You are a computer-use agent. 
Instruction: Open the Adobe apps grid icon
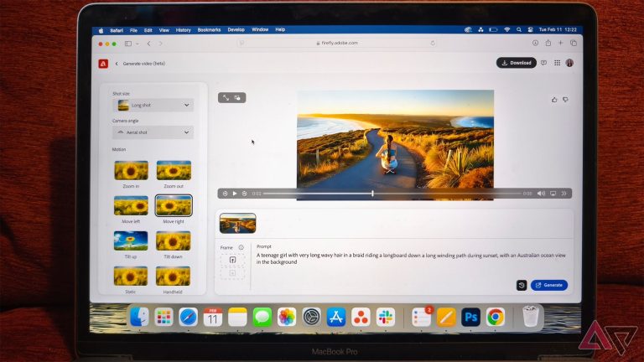(x=557, y=63)
